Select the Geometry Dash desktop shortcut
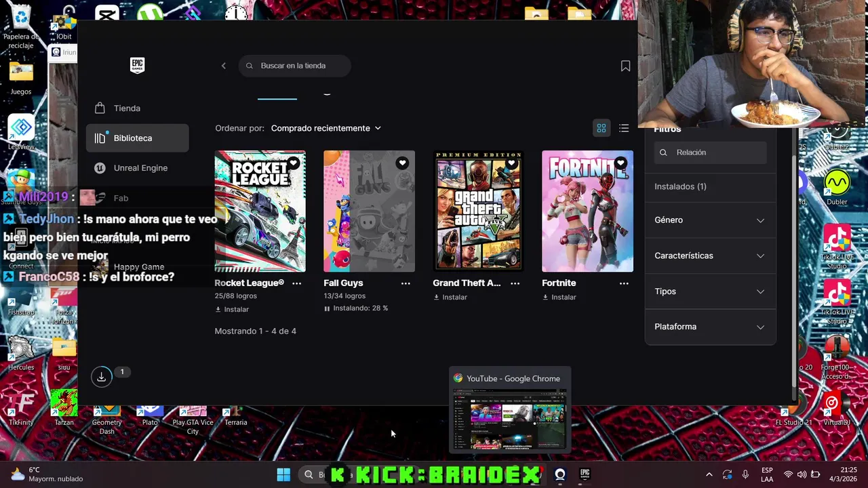Screen dimensions: 868x488 click(x=107, y=420)
